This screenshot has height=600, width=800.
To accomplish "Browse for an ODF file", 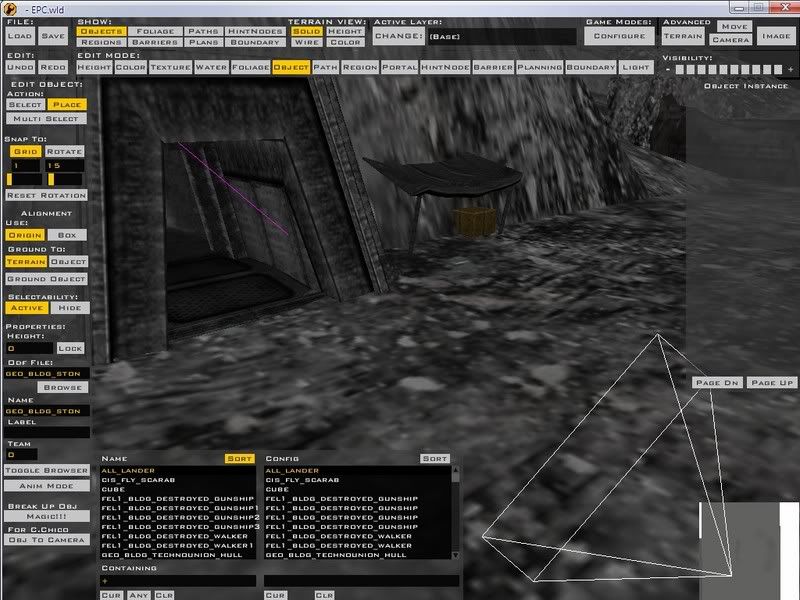I will [x=63, y=387].
